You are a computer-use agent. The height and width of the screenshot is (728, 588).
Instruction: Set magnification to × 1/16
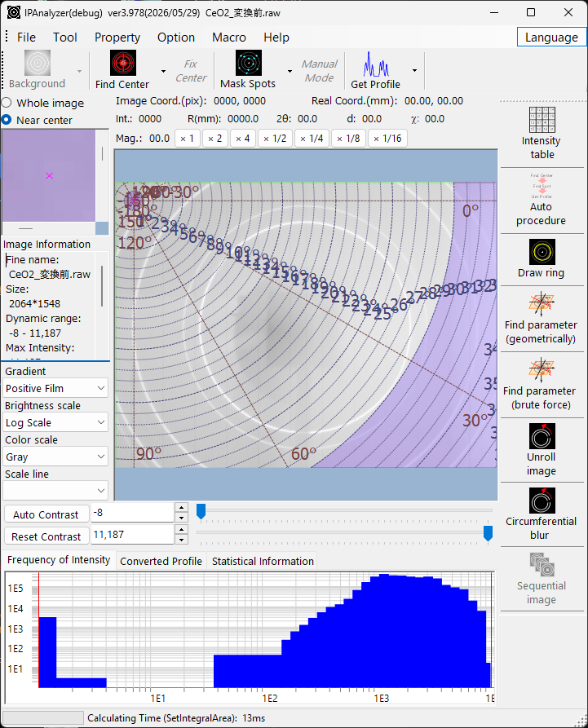(387, 139)
